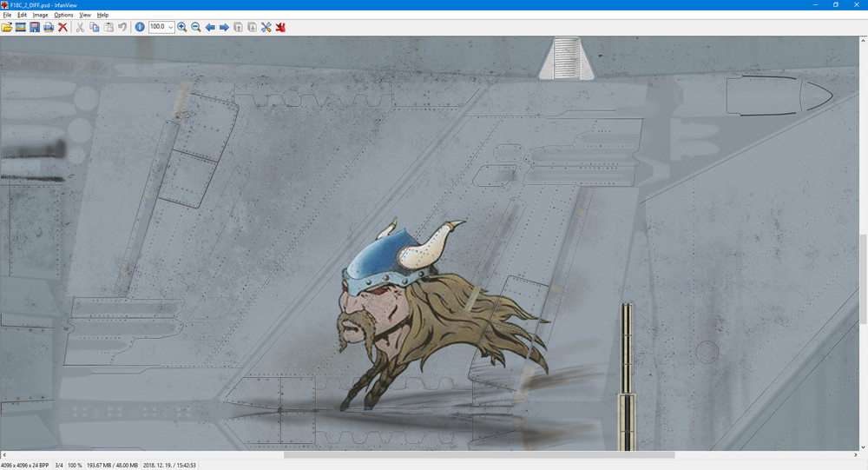Open the previous page icon in the toolbar
Screen dimensions: 868x470
point(238,27)
